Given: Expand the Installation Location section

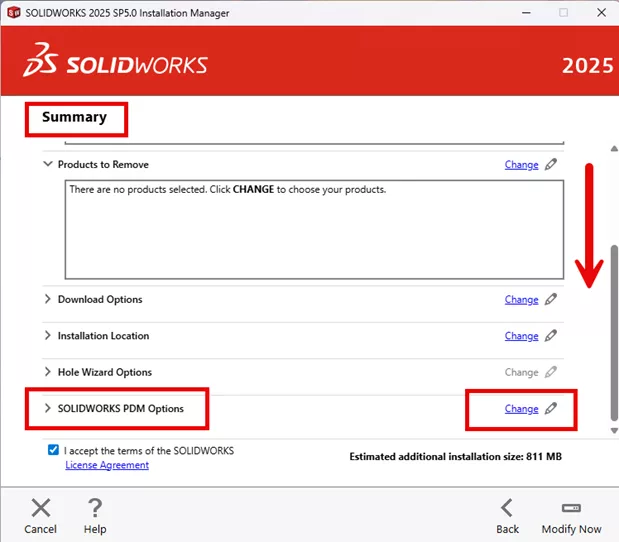Looking at the screenshot, I should click(x=47, y=335).
